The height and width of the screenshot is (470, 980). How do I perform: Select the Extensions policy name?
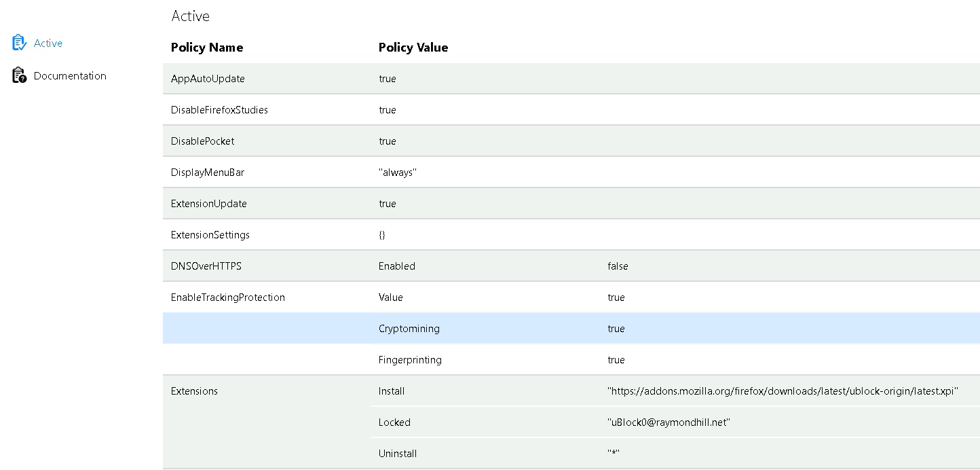pos(195,391)
